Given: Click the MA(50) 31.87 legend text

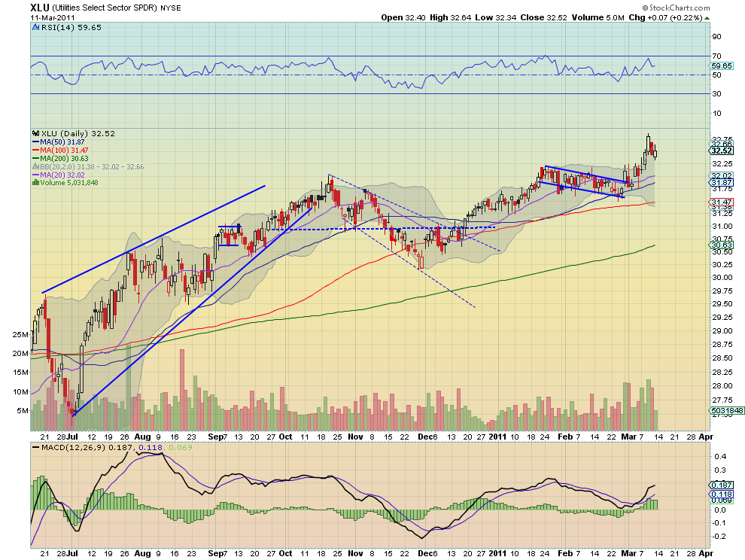Looking at the screenshot, I should [x=62, y=142].
